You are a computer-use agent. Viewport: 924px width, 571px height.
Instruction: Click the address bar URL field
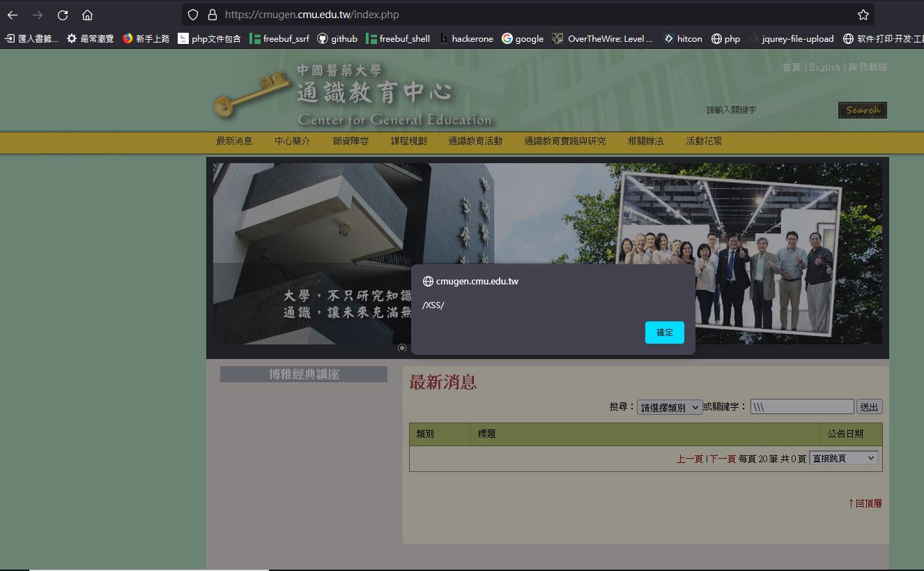(x=528, y=15)
